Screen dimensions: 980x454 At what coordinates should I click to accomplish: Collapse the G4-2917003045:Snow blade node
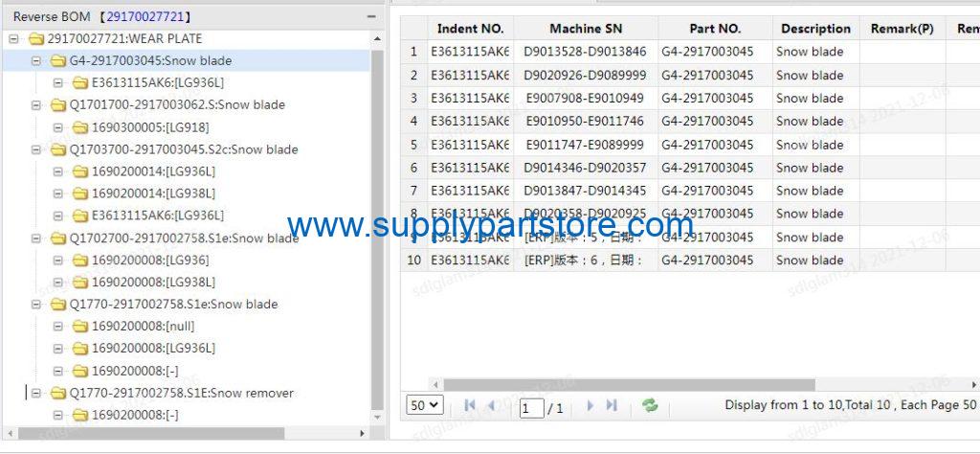(36, 61)
